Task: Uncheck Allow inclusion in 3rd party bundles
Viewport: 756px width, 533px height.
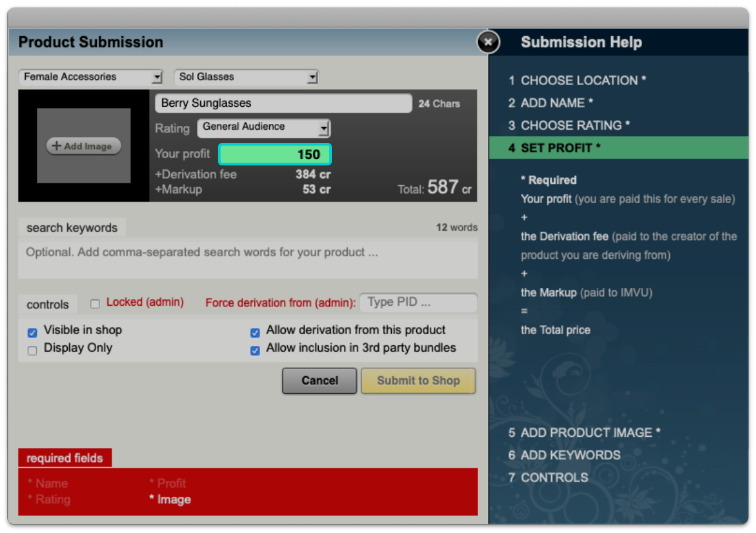Action: pos(255,351)
